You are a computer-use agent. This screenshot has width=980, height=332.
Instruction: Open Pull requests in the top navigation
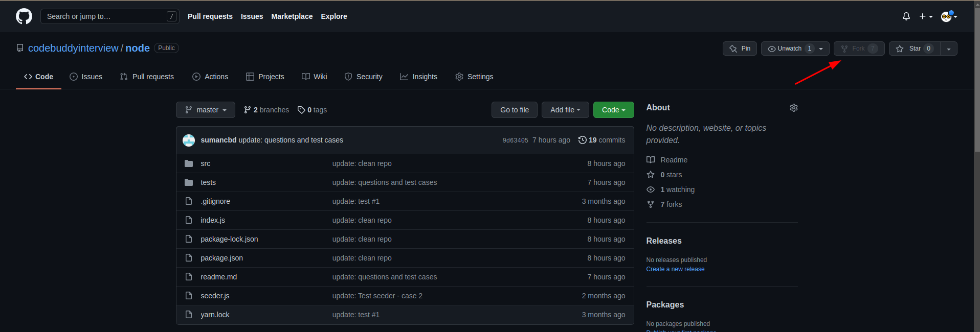coord(210,16)
